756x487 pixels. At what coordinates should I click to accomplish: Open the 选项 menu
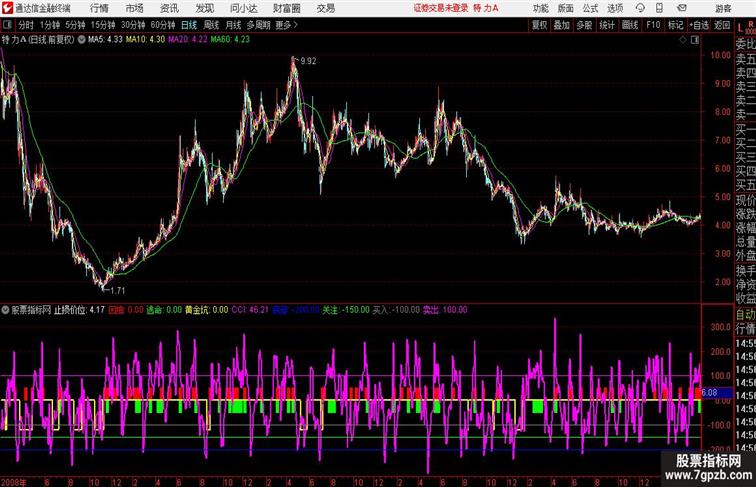615,9
